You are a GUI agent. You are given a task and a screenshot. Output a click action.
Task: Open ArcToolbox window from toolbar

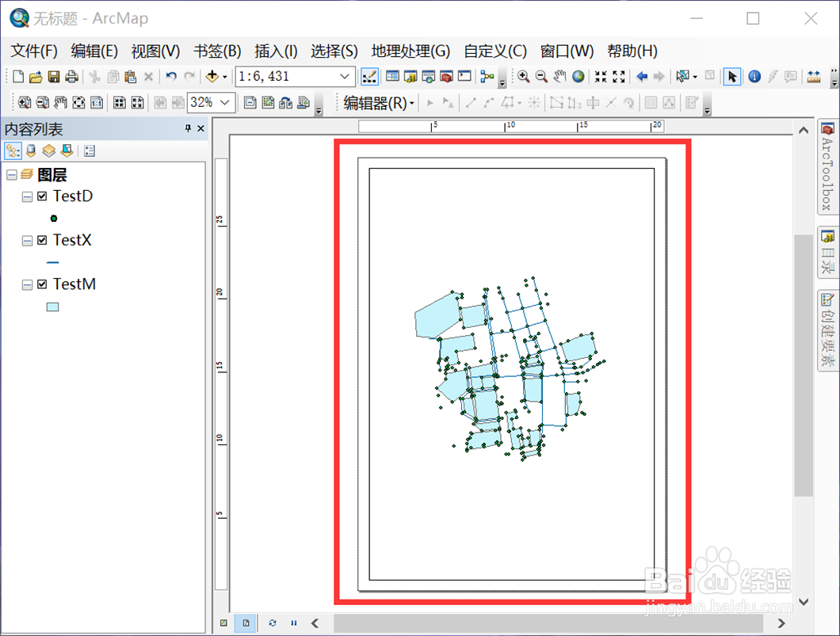point(446,77)
